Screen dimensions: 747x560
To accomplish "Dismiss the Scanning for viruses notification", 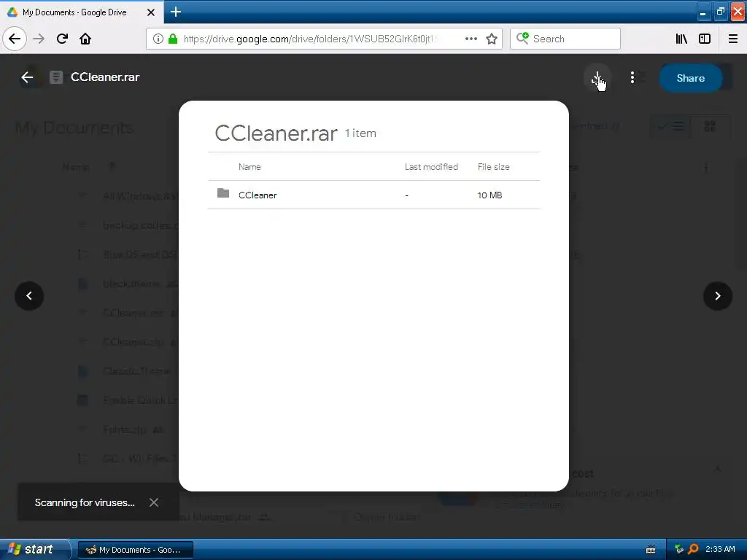I will [154, 502].
